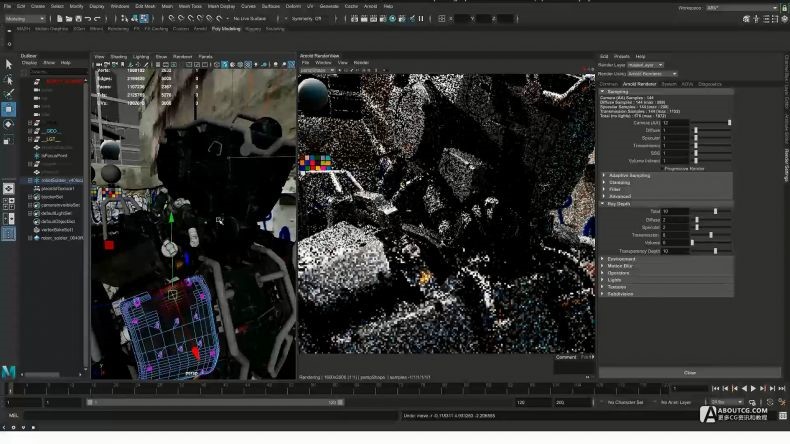Viewport: 790px width, 444px height.
Task: Pick the Rotate tool in toolbox
Action: pyautogui.click(x=9, y=124)
